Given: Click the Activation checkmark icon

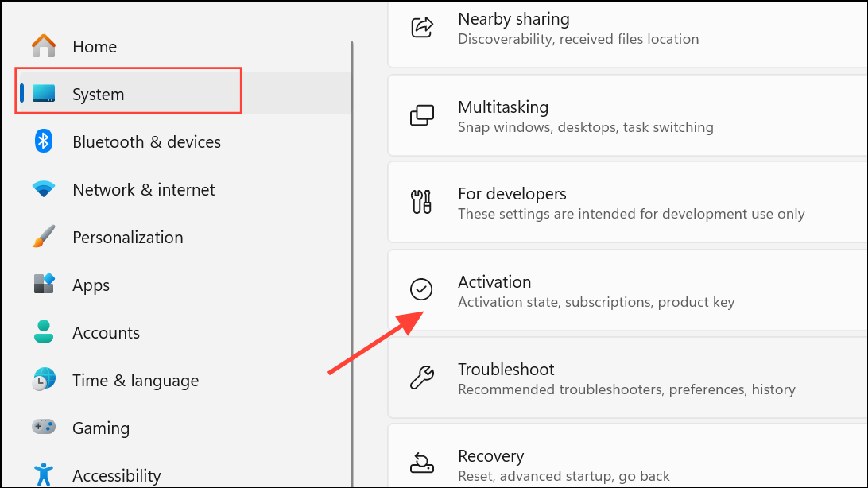Looking at the screenshot, I should pyautogui.click(x=421, y=289).
